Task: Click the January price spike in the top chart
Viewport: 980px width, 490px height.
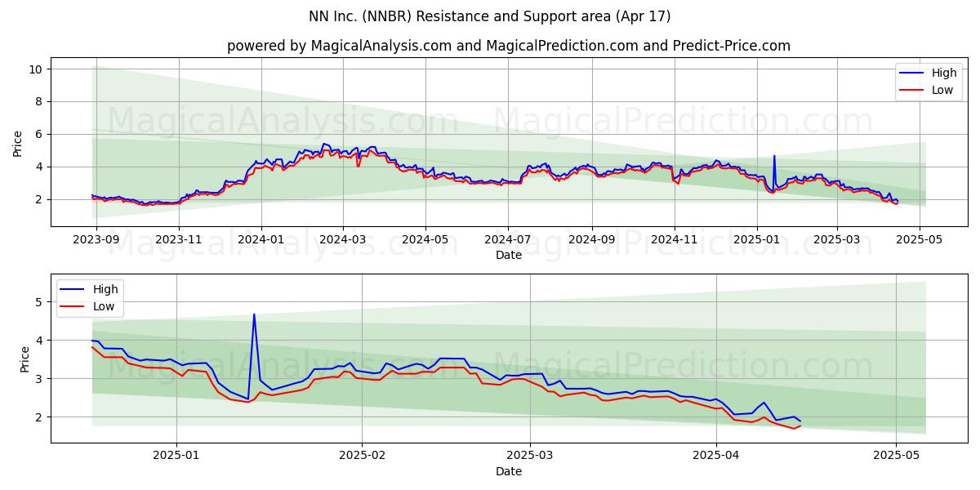Action: pyautogui.click(x=774, y=156)
